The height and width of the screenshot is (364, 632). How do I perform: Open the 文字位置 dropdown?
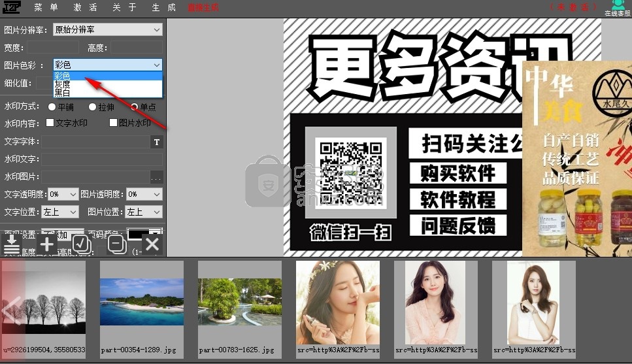pos(60,212)
